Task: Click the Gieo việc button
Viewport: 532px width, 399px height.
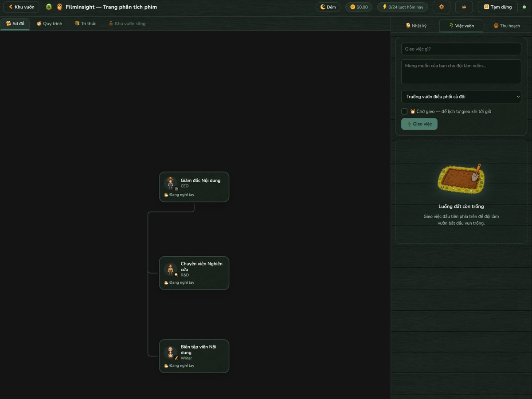Action: (x=419, y=124)
